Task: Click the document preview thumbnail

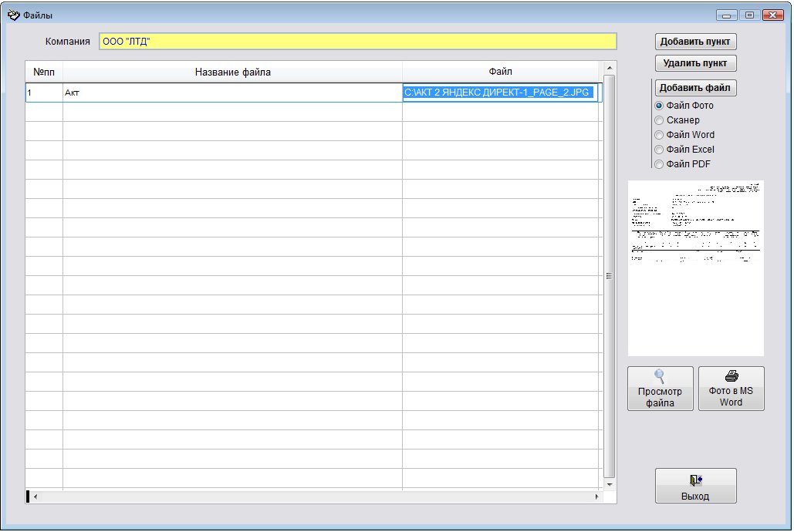Action: (696, 268)
